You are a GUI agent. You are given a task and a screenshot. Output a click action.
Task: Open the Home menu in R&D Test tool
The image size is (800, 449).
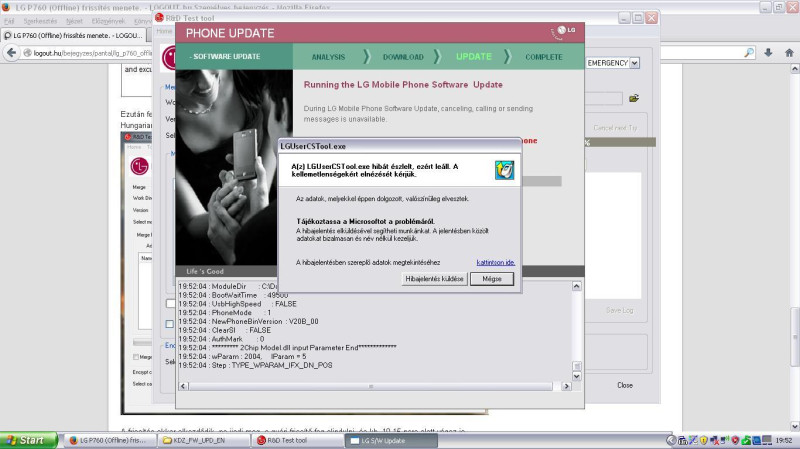click(x=164, y=31)
